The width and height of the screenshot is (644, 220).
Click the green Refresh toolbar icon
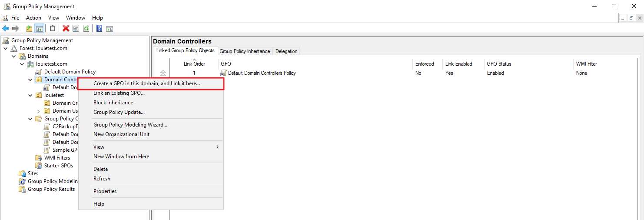86,28
